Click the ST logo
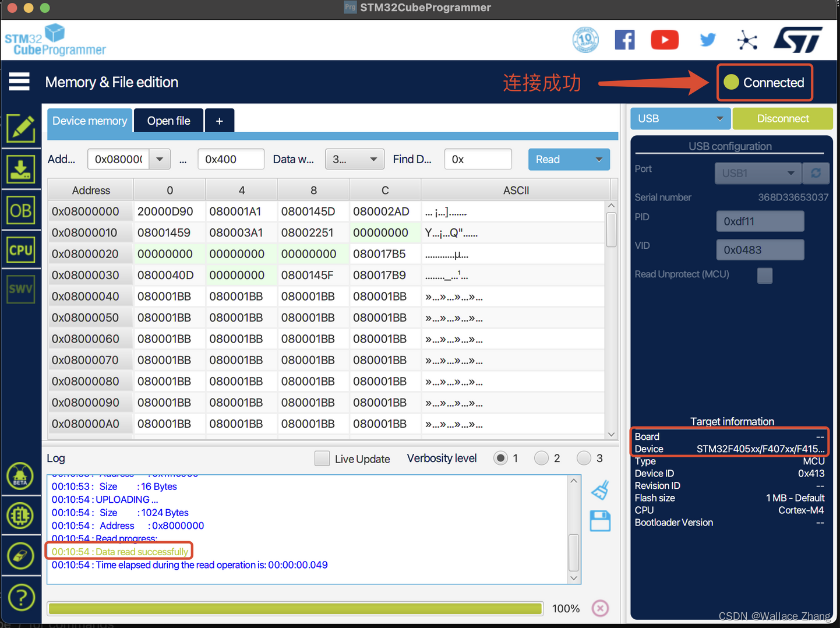Viewport: 840px width, 628px height. click(x=798, y=40)
